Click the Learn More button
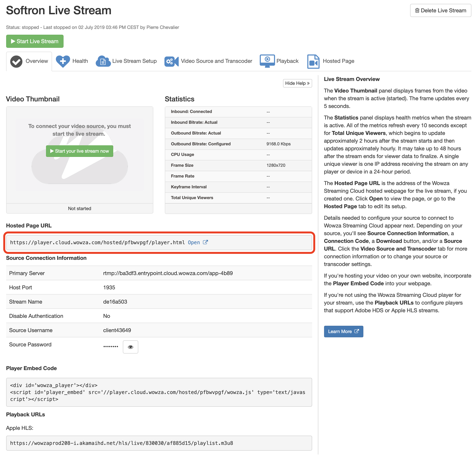Screen dimensions: 476x468 coord(344,331)
